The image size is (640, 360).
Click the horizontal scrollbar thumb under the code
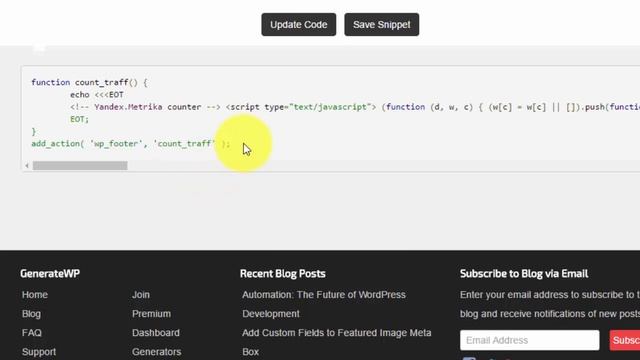(80, 166)
